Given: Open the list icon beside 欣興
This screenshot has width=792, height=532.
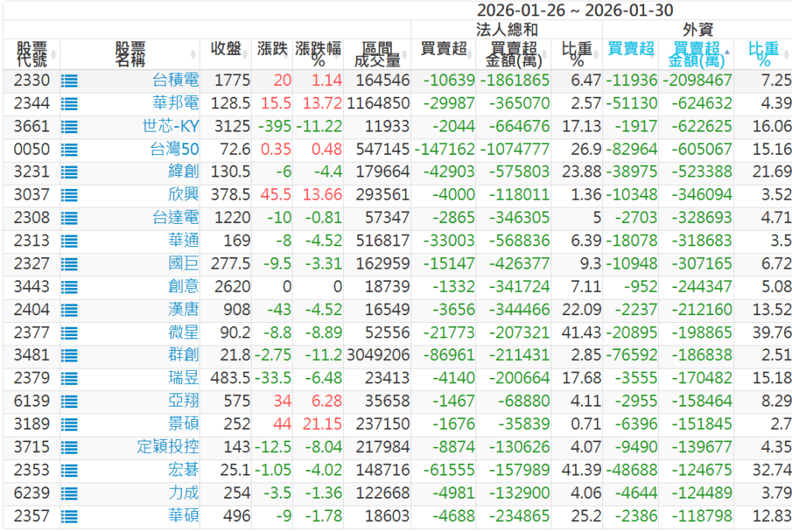Looking at the screenshot, I should coord(70,196).
